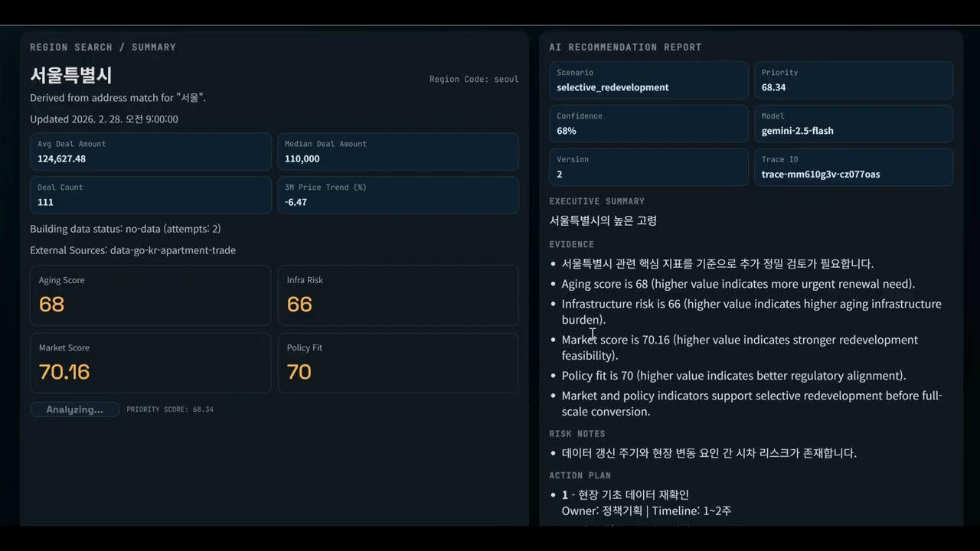Screen dimensions: 980x551
Task: Click the Trace ID card
Action: point(854,168)
